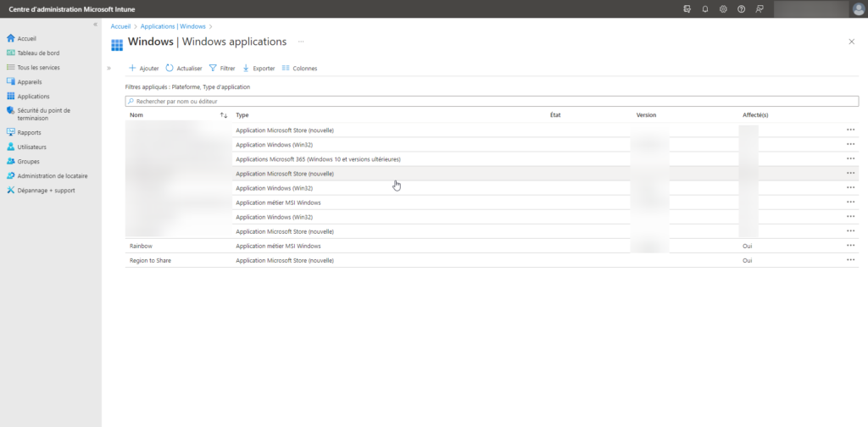The image size is (868, 427).
Task: Click the Accueil breadcrumb link
Action: tap(121, 27)
